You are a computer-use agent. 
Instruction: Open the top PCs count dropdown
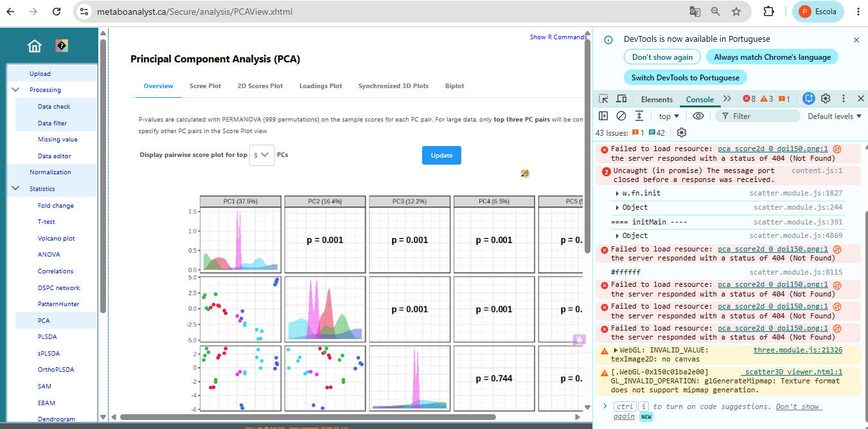(x=262, y=155)
